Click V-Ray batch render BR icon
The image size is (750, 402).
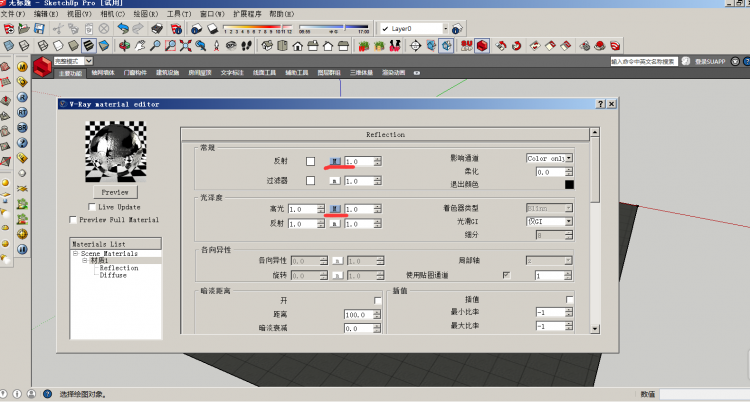click(22, 128)
